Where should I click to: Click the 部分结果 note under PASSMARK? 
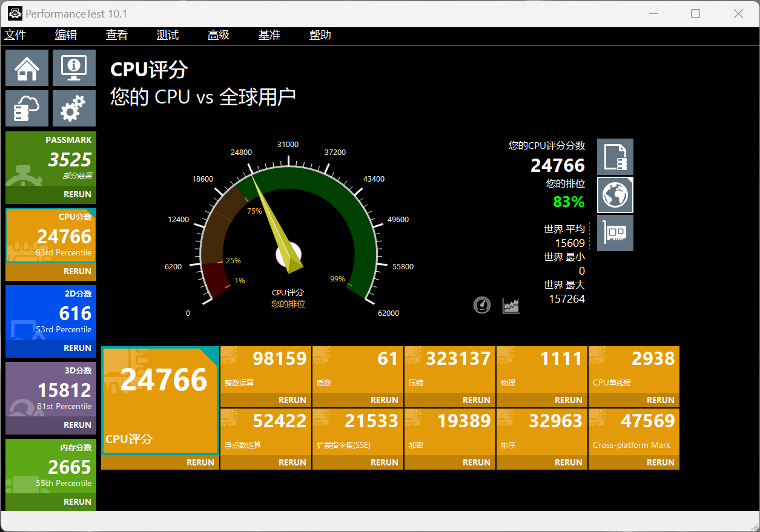[77, 176]
